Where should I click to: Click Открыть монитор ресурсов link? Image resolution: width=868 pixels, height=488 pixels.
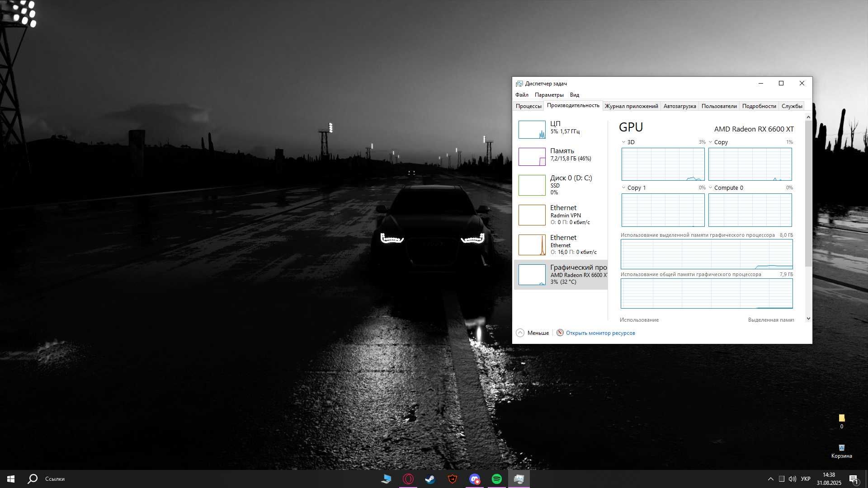point(600,333)
